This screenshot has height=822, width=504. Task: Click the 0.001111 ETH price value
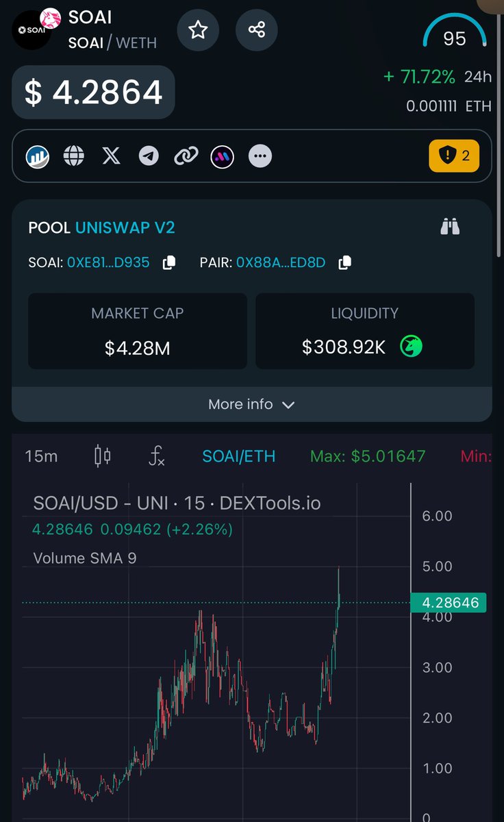(449, 106)
